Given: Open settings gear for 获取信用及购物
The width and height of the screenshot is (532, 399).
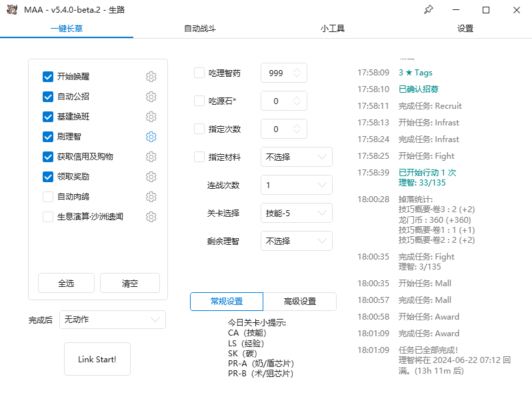Looking at the screenshot, I should (151, 157).
